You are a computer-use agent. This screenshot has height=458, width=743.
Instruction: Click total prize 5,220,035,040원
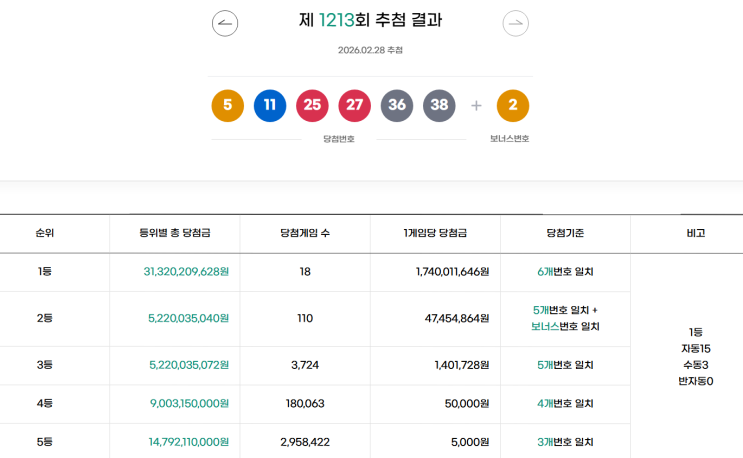[x=189, y=318]
